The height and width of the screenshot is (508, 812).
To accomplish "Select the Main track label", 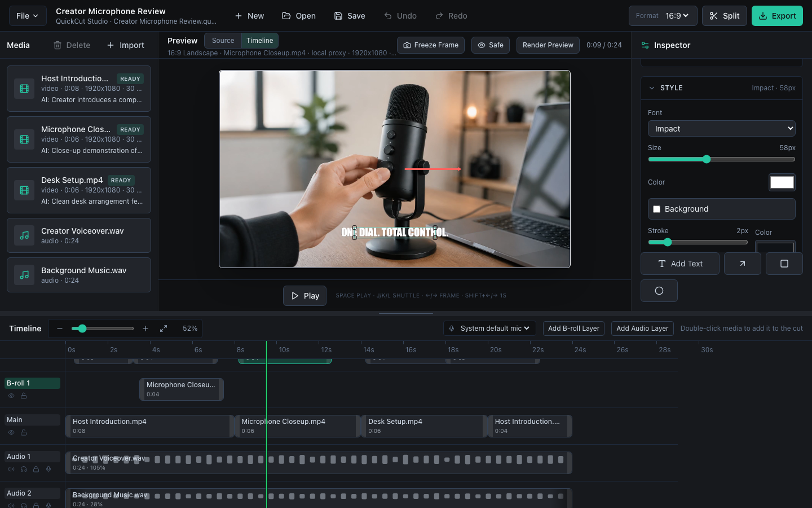I will coord(32,420).
